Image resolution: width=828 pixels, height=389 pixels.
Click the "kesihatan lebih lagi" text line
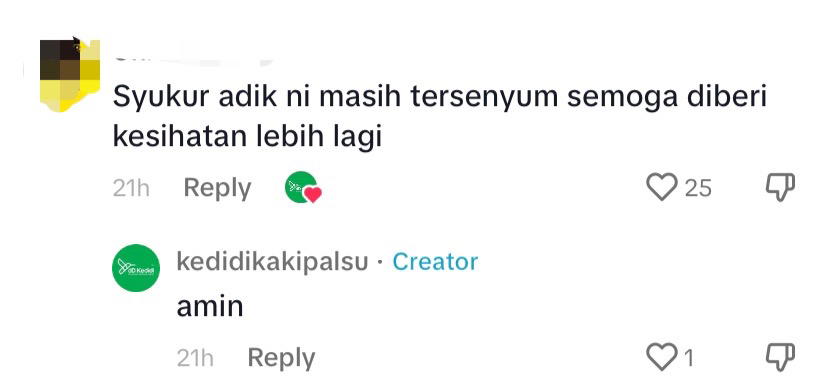click(x=247, y=138)
